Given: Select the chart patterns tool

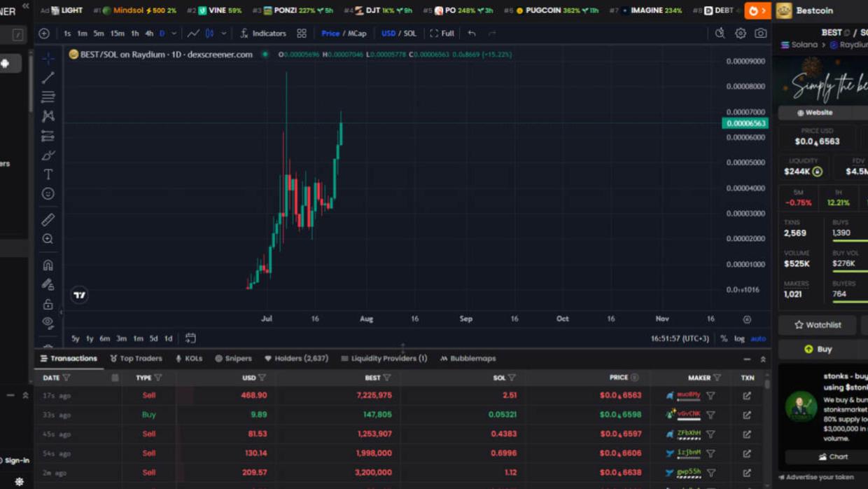Looking at the screenshot, I should pyautogui.click(x=48, y=116).
